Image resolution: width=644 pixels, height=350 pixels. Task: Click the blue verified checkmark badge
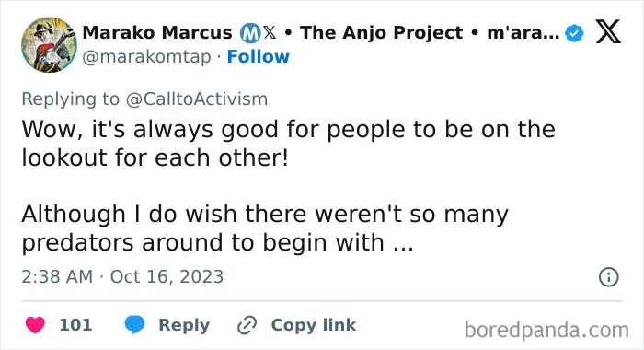tap(574, 33)
